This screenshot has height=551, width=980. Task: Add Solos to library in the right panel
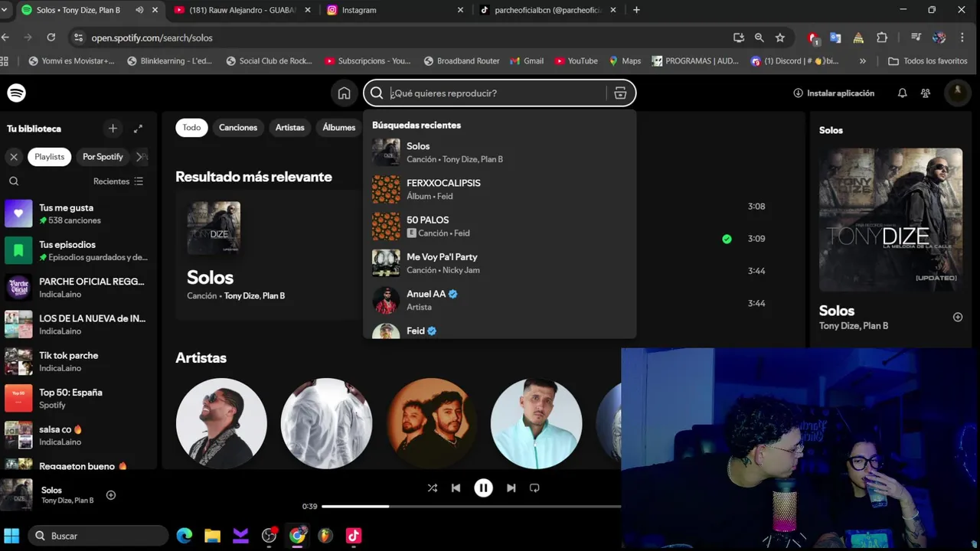tap(957, 317)
